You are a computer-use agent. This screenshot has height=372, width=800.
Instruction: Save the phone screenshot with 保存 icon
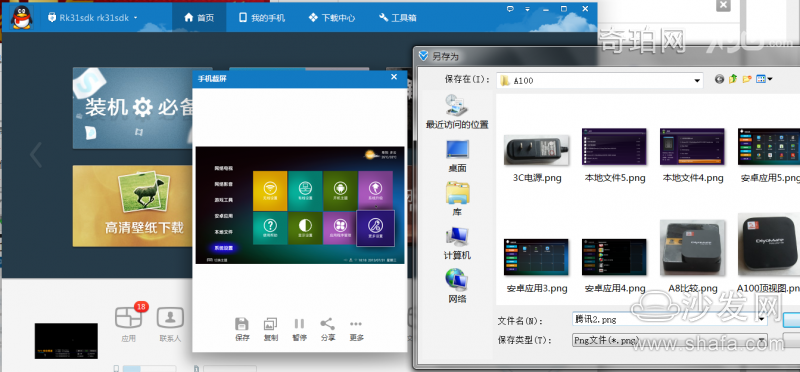[242, 329]
